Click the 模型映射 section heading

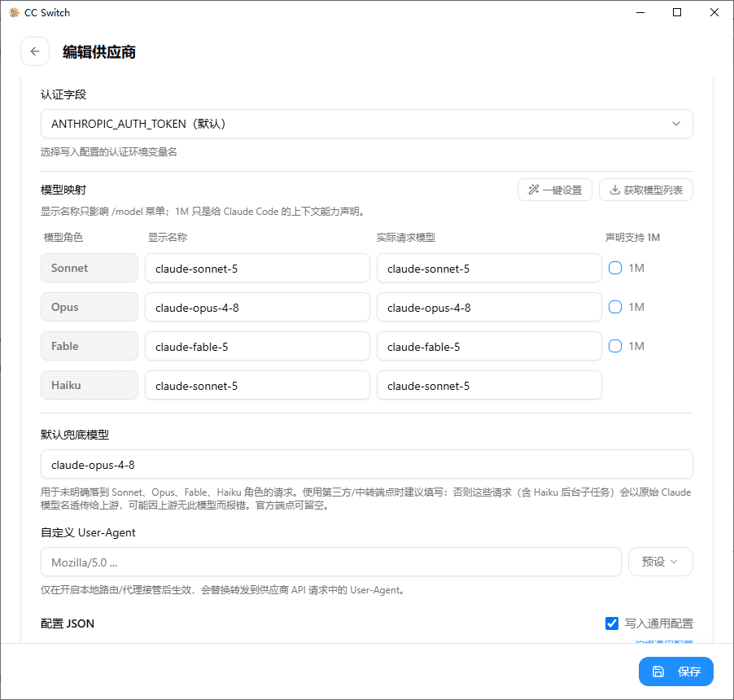[63, 190]
